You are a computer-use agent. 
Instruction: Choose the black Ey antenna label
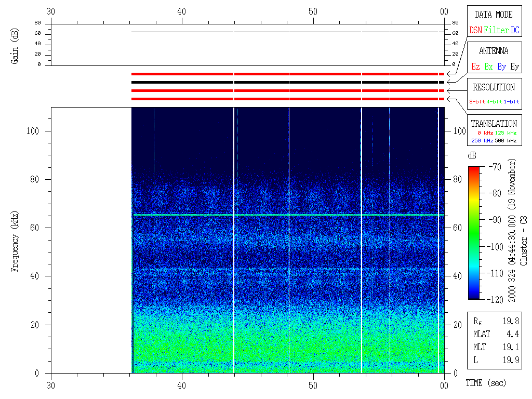coord(514,66)
